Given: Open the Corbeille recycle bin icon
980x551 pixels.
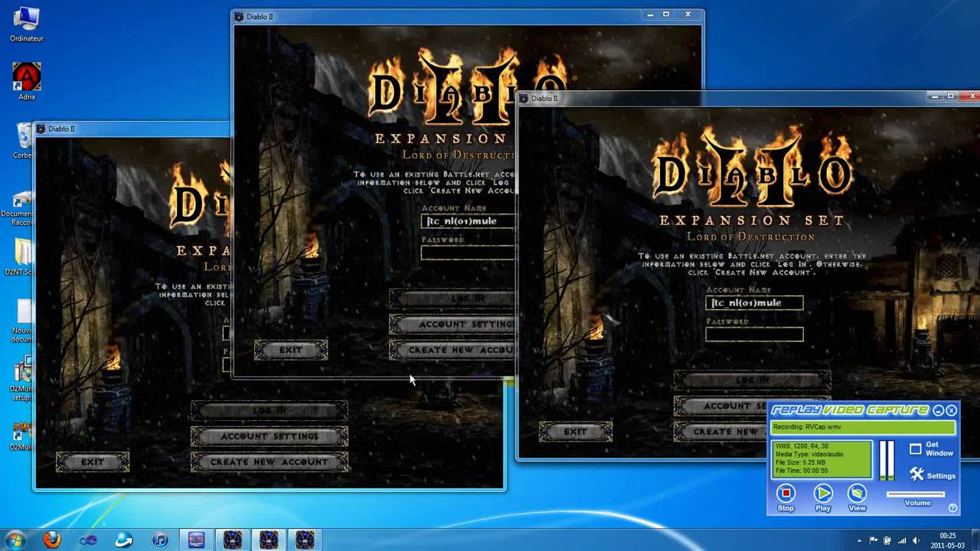Looking at the screenshot, I should [x=22, y=142].
